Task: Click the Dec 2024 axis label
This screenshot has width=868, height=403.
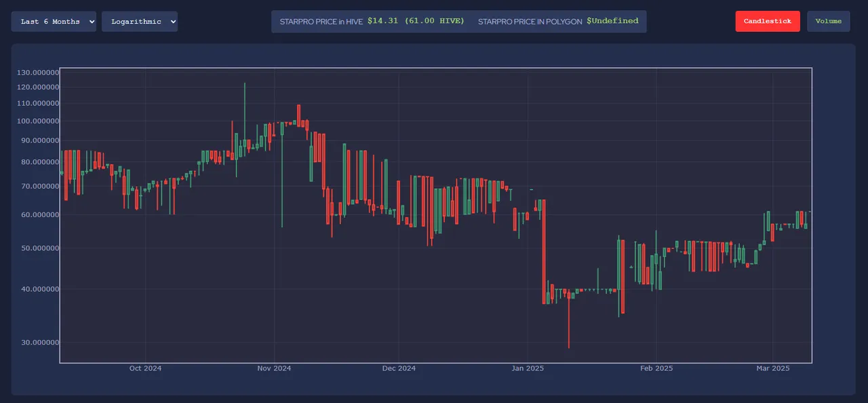Action: pyautogui.click(x=399, y=368)
